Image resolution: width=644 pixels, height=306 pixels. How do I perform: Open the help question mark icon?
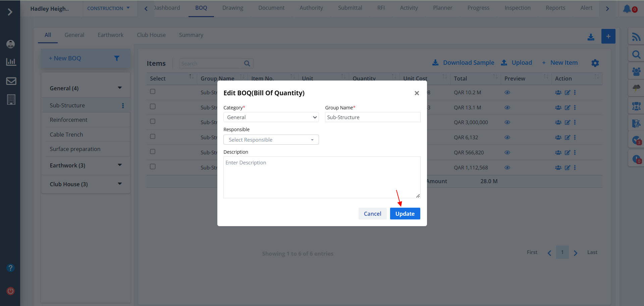coord(11,268)
